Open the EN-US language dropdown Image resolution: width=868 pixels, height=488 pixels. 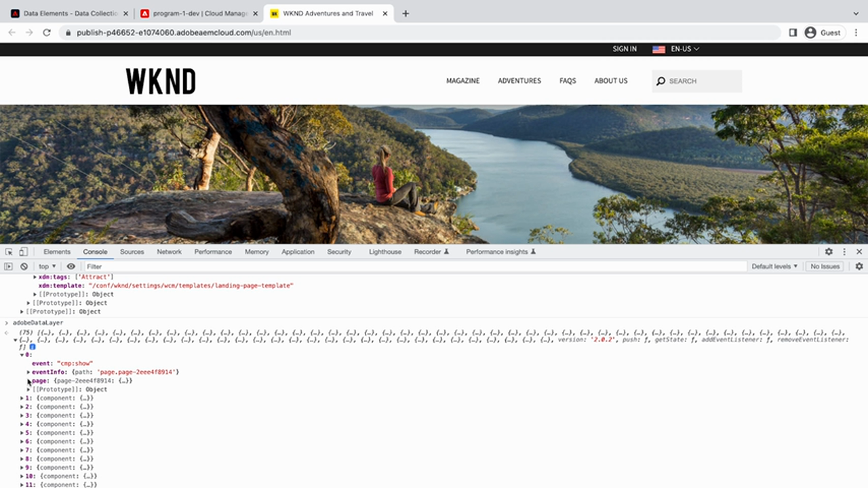[685, 49]
